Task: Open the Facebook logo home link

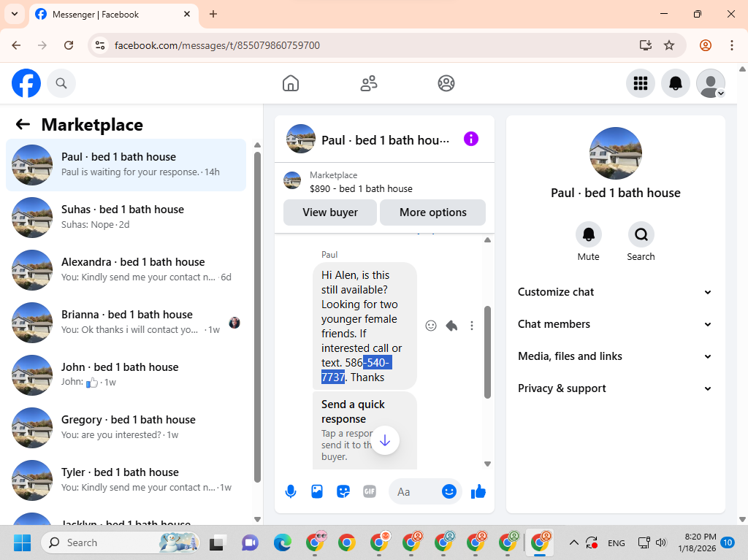Action: 26,83
